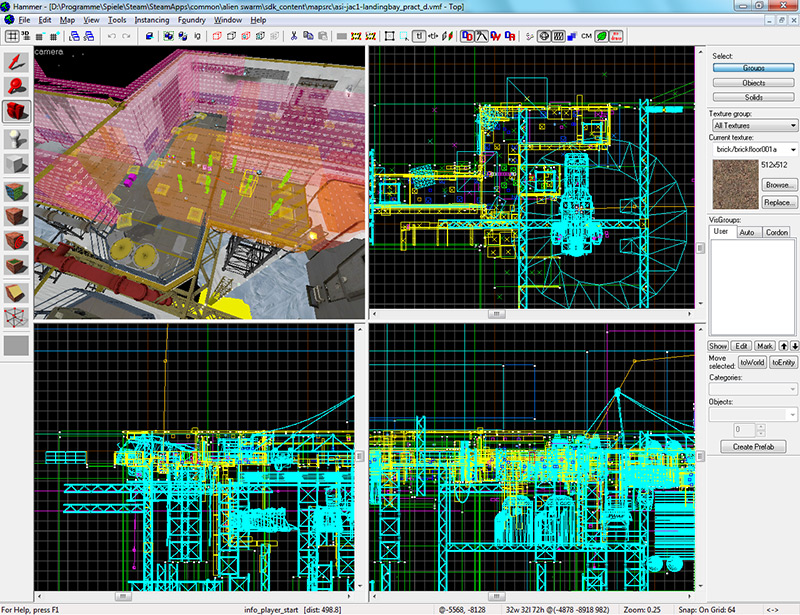Group the selected objects

coord(168,36)
